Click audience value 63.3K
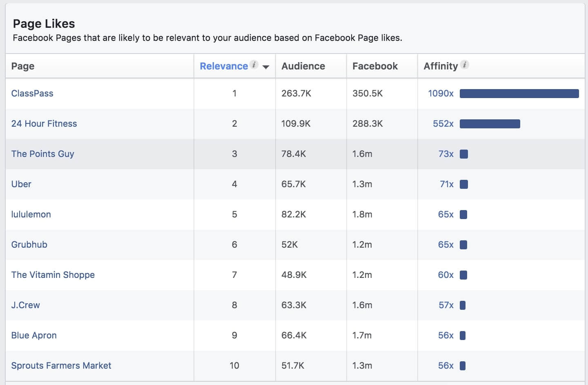 (294, 305)
